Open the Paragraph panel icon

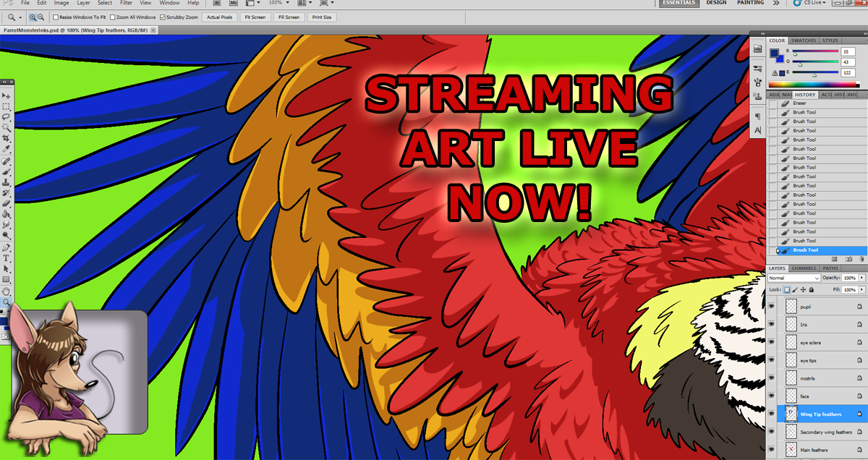(x=757, y=116)
